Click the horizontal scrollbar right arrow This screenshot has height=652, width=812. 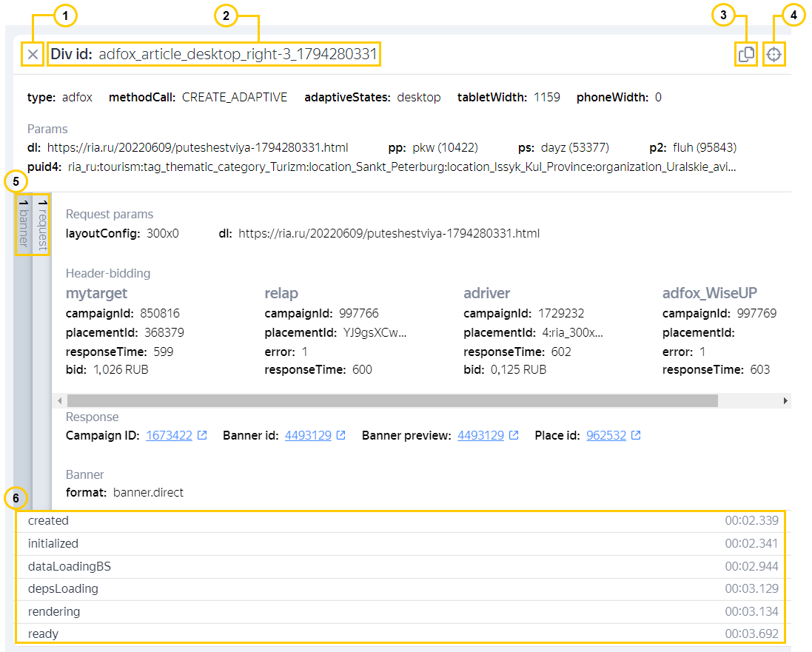pyautogui.click(x=785, y=400)
